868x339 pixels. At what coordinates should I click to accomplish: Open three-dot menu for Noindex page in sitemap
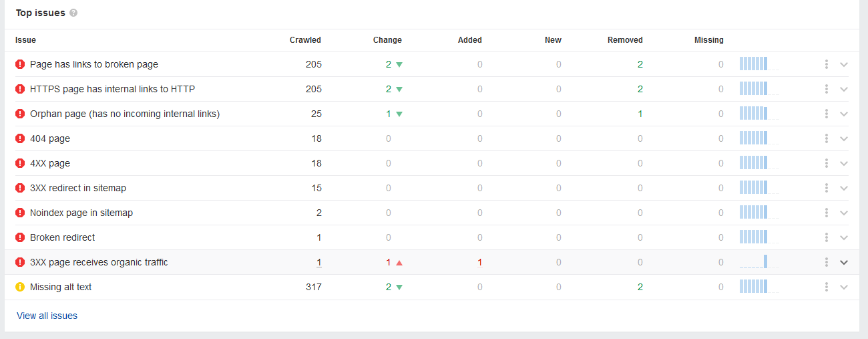click(827, 213)
